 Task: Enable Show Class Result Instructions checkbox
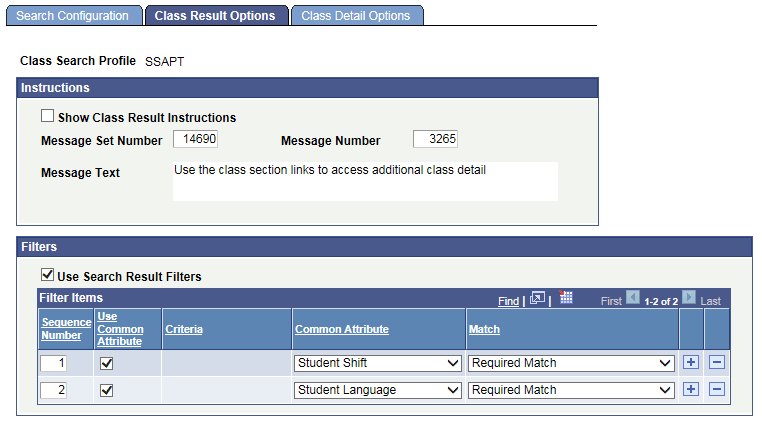click(x=47, y=116)
